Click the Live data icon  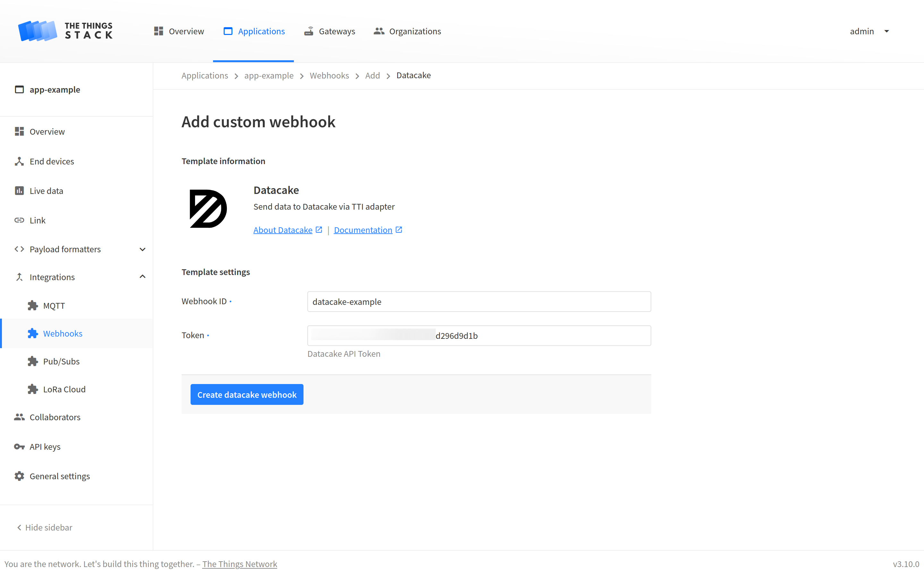[x=19, y=191]
